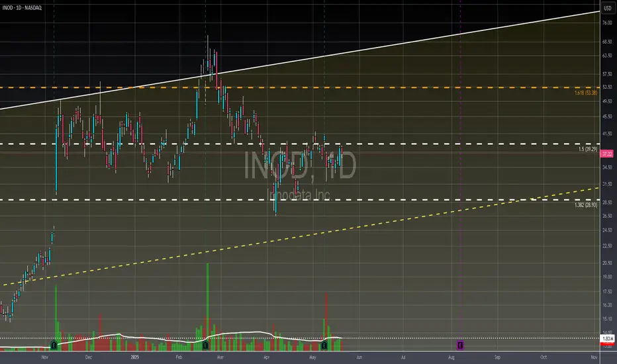Click the 1.83M volume value label

coord(608,338)
